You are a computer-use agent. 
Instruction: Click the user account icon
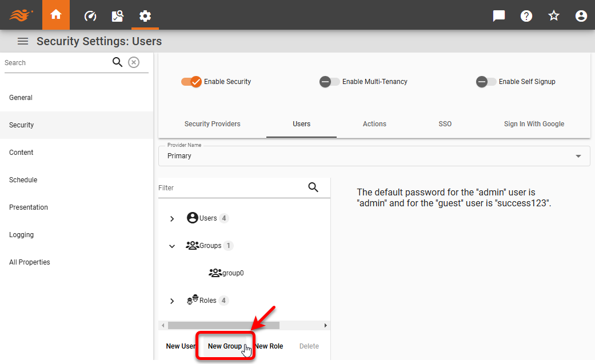tap(581, 15)
